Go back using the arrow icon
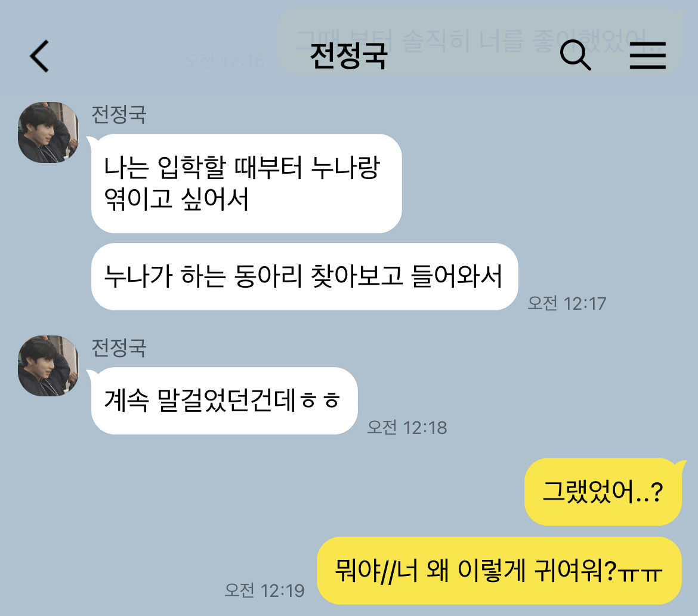The image size is (698, 616). click(39, 56)
